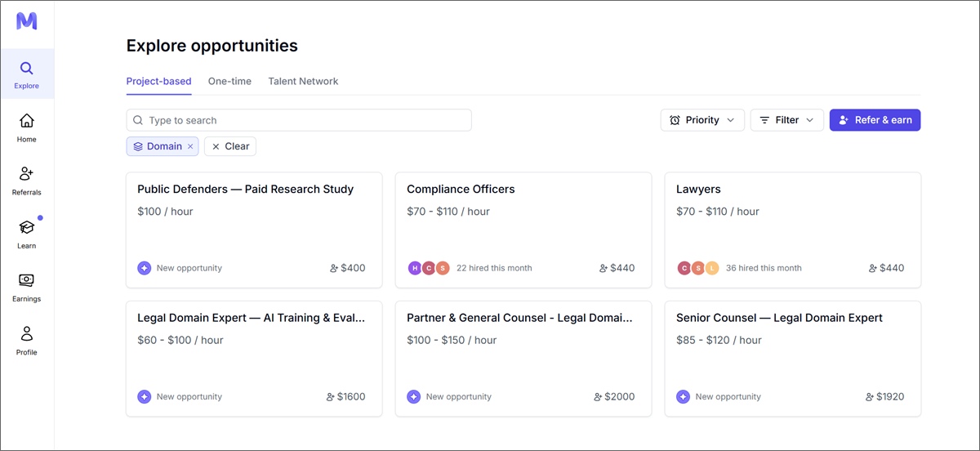Click the $100 / hour rate text

(165, 212)
